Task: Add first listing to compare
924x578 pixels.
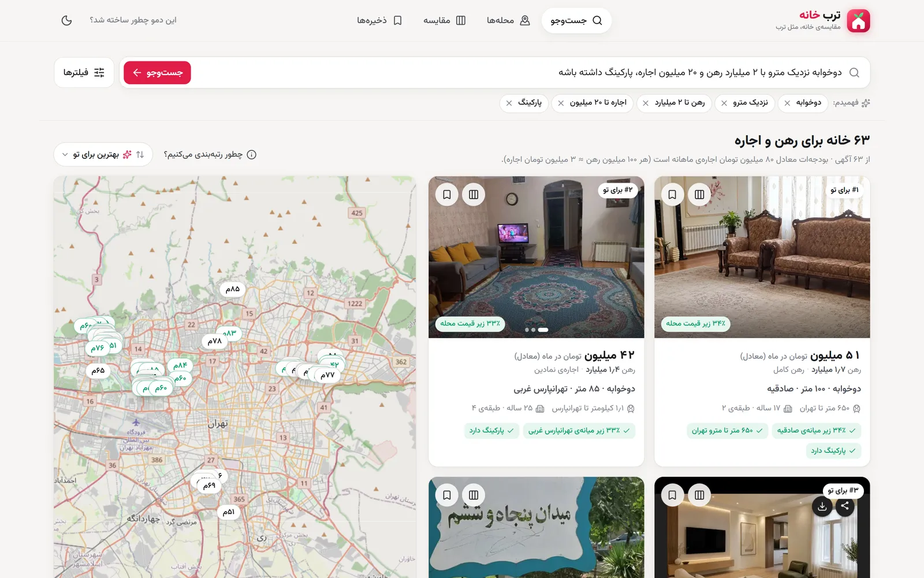Action: coord(699,195)
